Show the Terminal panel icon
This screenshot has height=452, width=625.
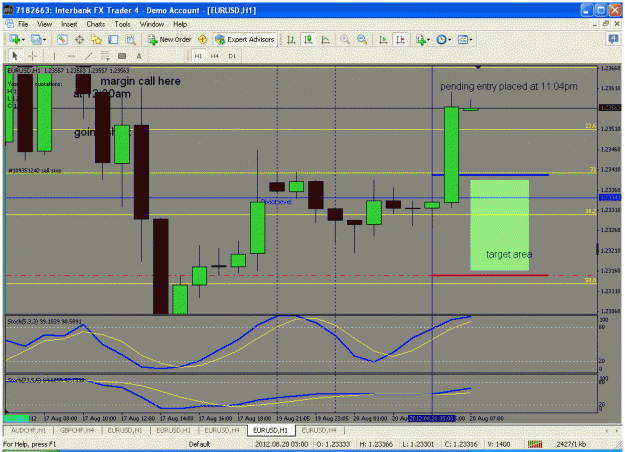pyautogui.click(x=113, y=39)
